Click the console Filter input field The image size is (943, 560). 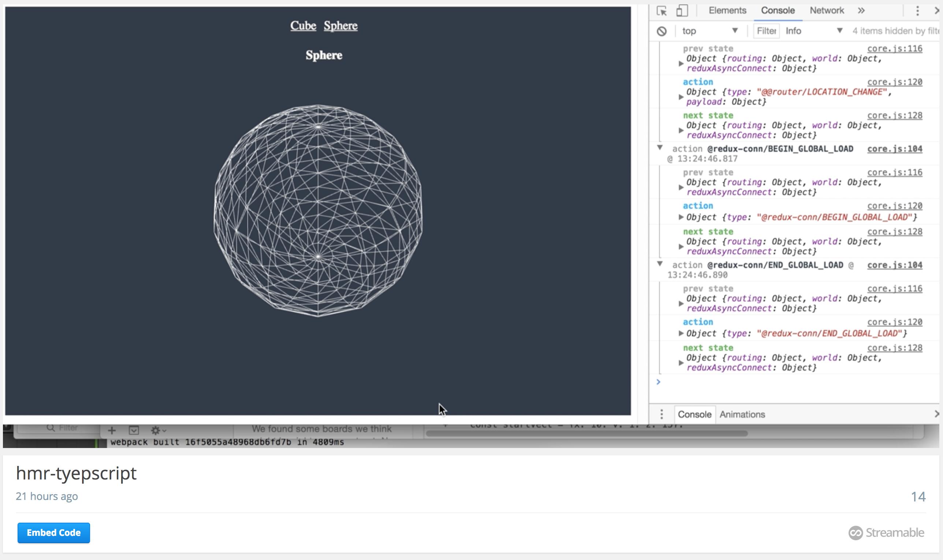(767, 31)
